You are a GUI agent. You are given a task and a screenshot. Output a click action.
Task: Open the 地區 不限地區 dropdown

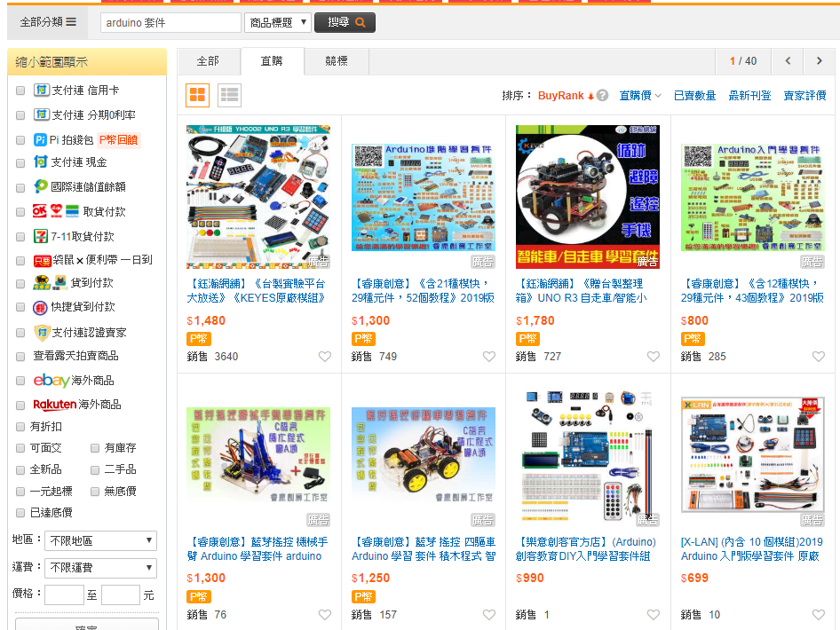[x=100, y=540]
